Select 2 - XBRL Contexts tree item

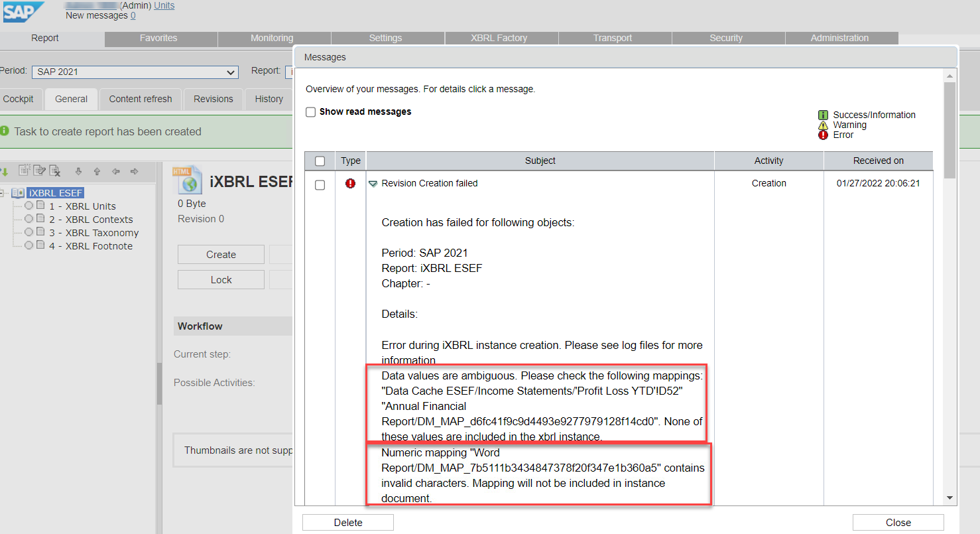[x=91, y=220]
